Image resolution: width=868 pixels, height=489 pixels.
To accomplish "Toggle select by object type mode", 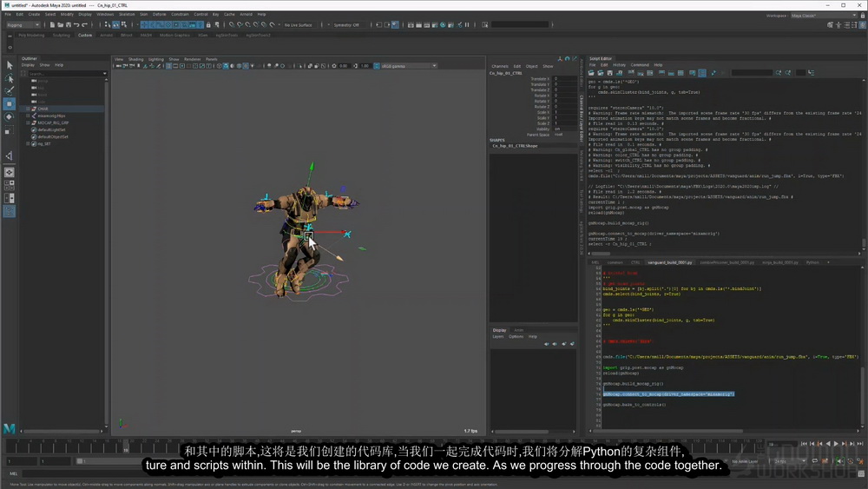I will (115, 25).
